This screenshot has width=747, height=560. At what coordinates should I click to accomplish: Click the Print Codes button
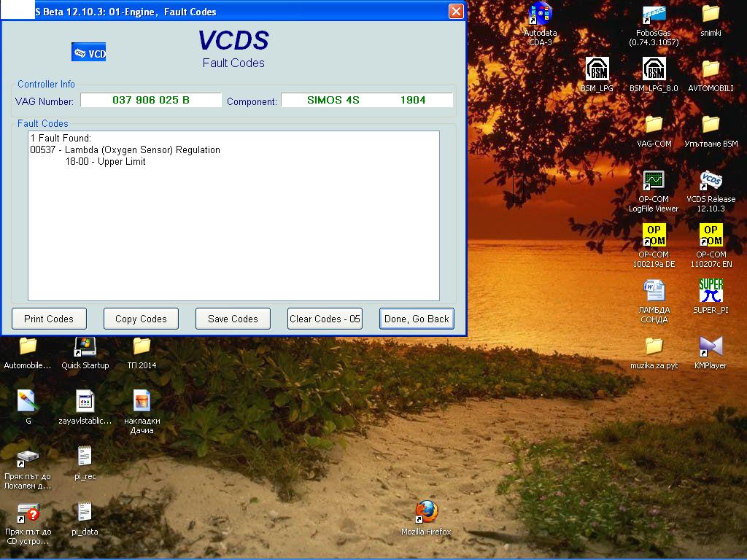click(49, 319)
